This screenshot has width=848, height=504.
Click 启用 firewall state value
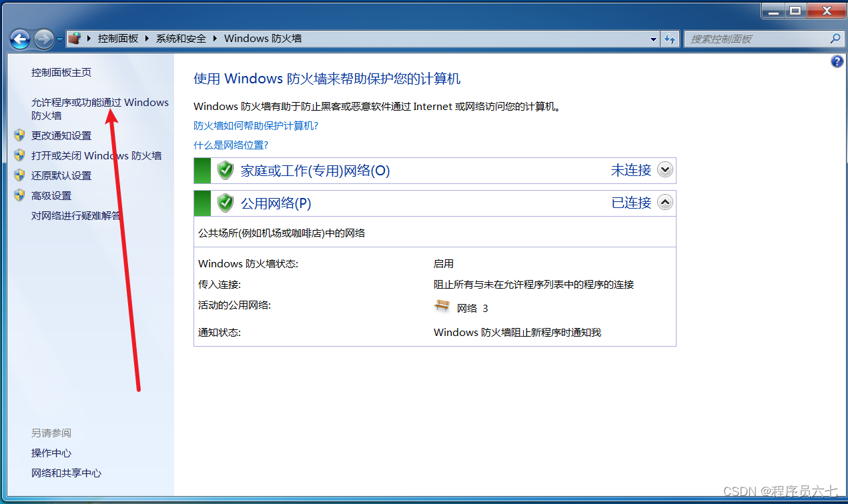point(444,264)
